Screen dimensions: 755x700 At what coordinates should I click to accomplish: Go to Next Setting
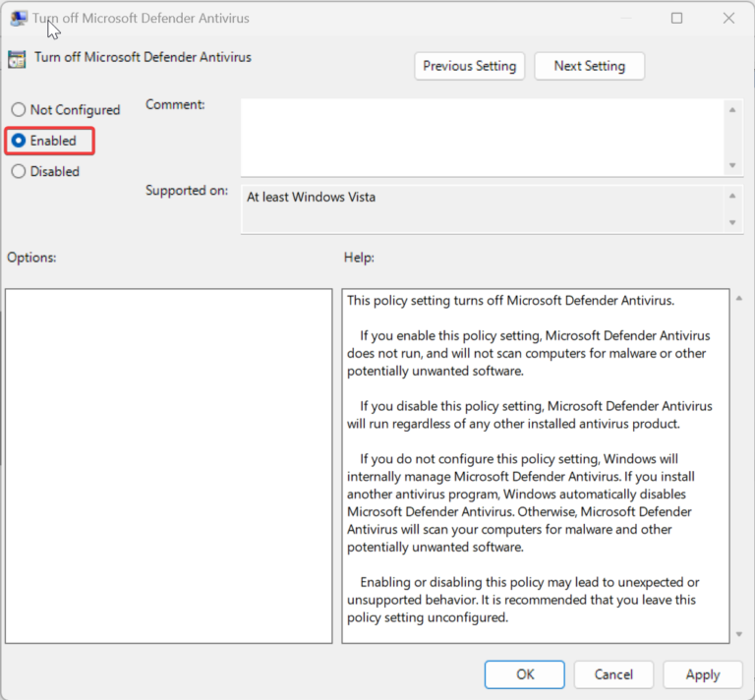(x=590, y=66)
